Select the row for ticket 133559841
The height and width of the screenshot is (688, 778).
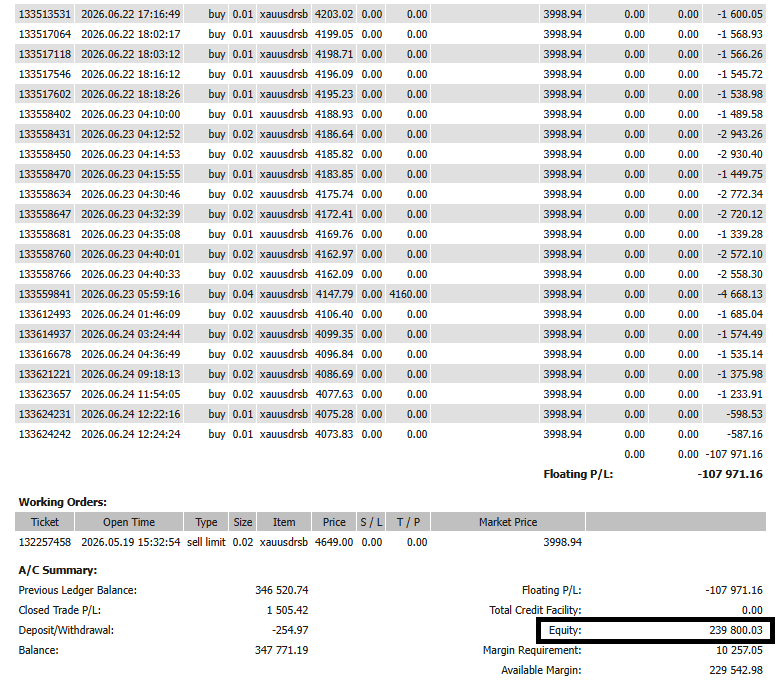click(x=390, y=294)
